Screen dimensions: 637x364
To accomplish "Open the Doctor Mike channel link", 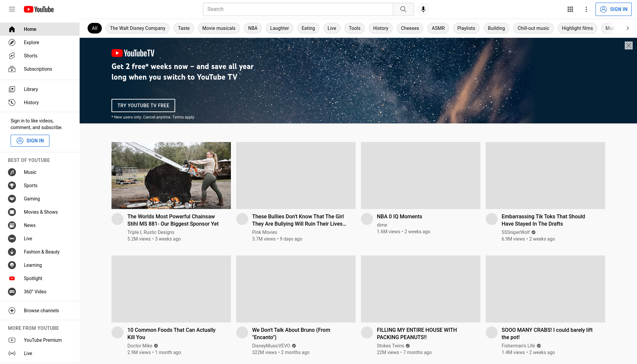I will click(140, 346).
